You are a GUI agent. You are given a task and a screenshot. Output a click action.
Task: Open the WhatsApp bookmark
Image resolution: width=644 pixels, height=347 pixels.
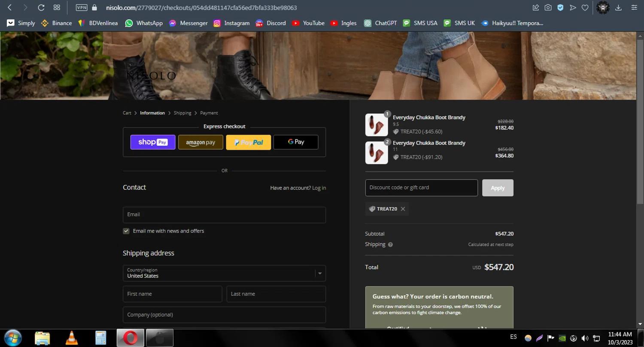click(x=144, y=23)
